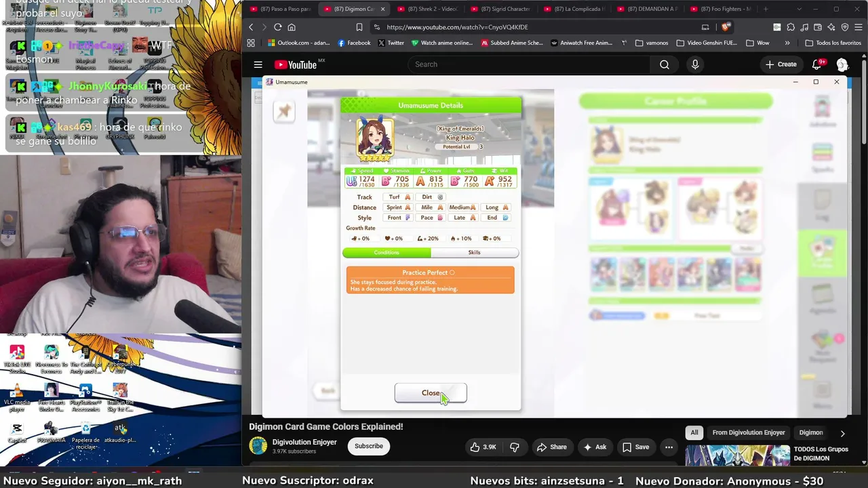Click the Practice Perfect condition card
The height and width of the screenshot is (488, 868).
pos(431,280)
